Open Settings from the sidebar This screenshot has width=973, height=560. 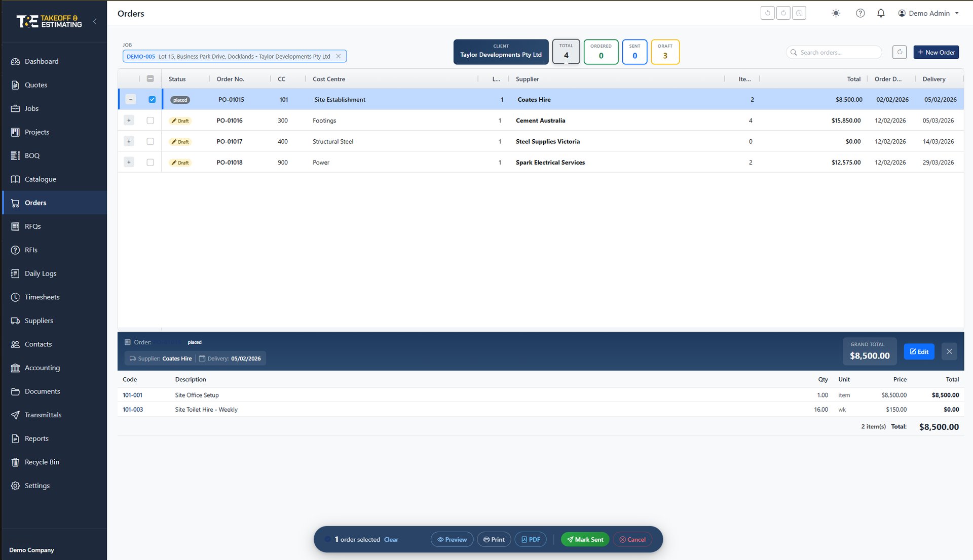coord(53,486)
